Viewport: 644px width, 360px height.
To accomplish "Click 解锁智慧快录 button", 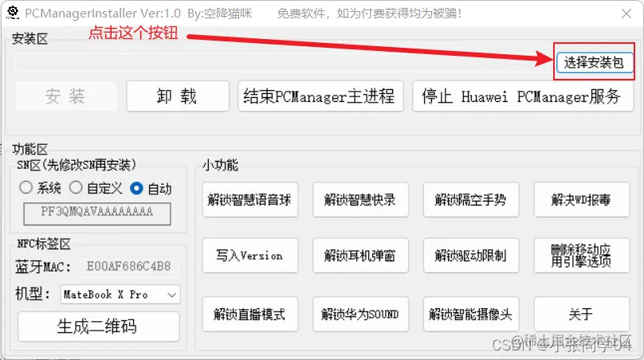I will point(360,199).
